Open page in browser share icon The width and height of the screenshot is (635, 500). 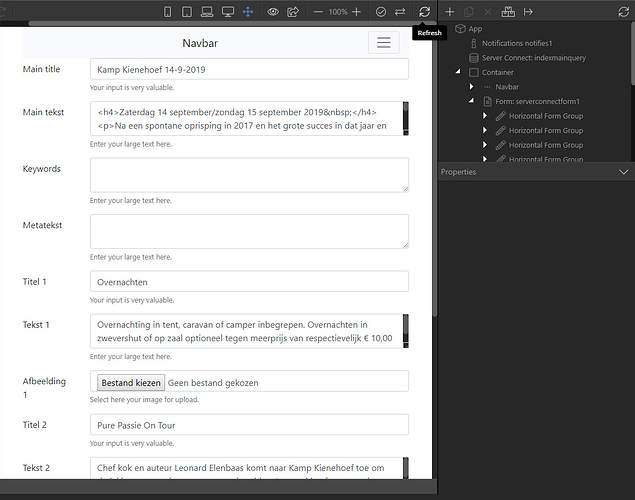[293, 12]
